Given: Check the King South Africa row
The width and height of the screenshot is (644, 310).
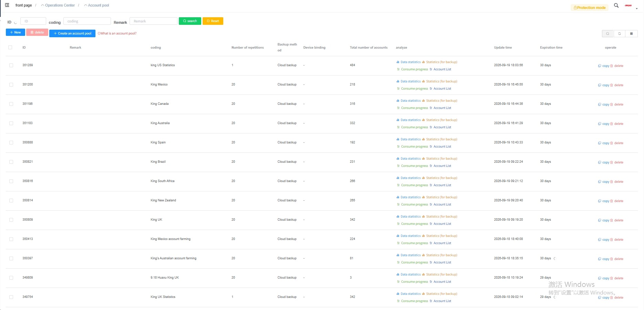Looking at the screenshot, I should [x=11, y=181].
